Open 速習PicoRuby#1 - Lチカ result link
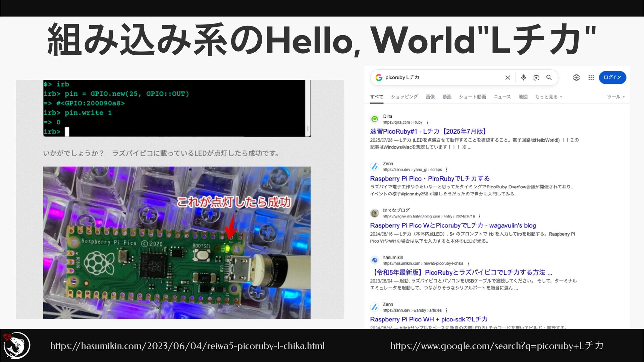The height and width of the screenshot is (362, 644). 428,131
